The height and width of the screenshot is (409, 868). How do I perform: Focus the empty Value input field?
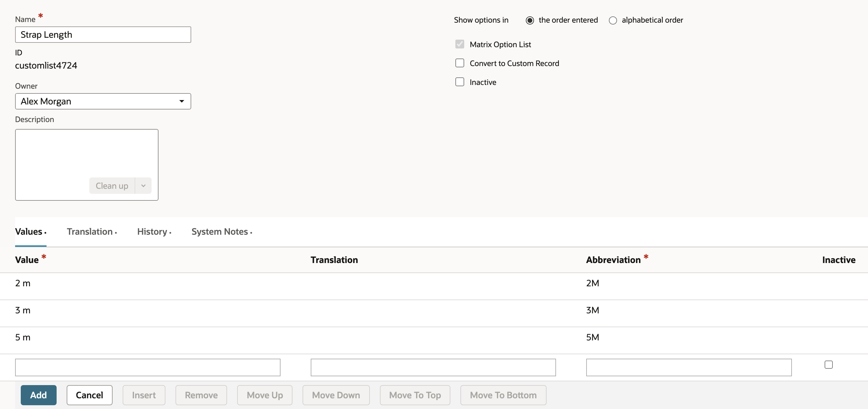(x=147, y=367)
